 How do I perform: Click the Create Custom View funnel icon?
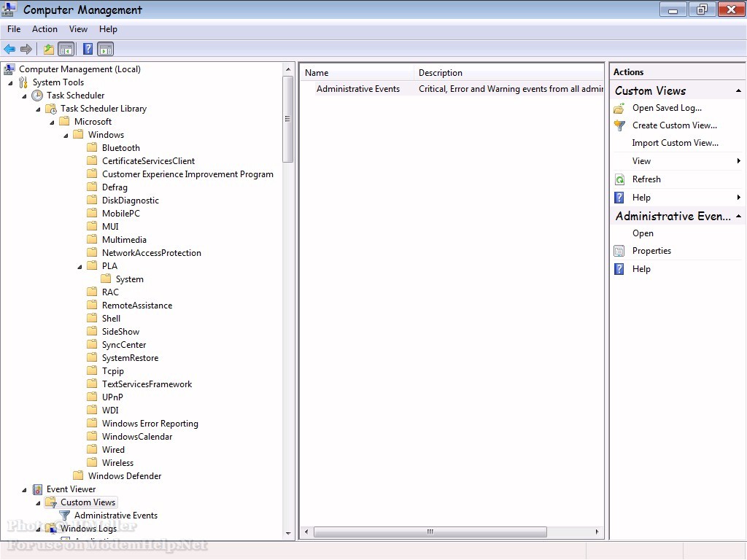[619, 125]
